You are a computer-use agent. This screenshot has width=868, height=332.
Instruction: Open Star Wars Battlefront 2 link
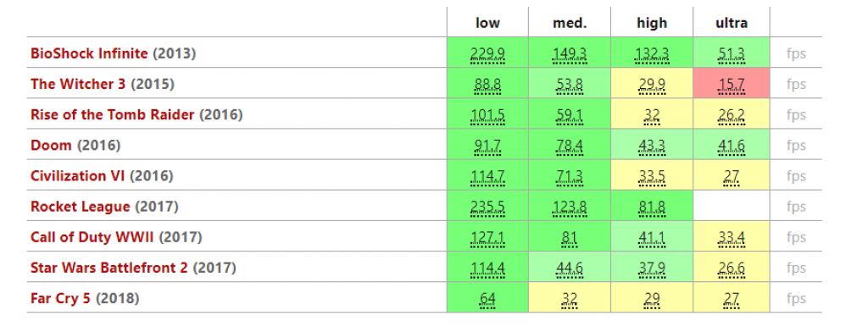pos(109,268)
